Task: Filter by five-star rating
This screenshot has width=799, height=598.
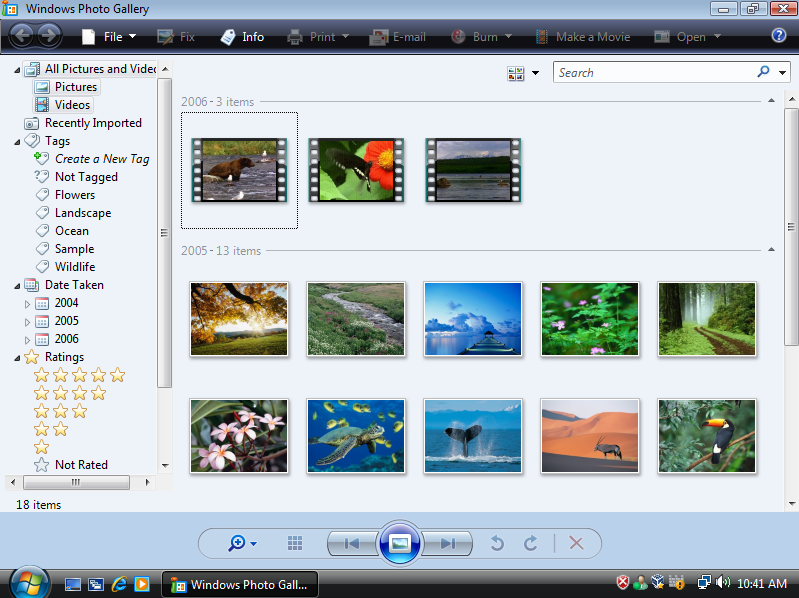Action: pos(80,375)
